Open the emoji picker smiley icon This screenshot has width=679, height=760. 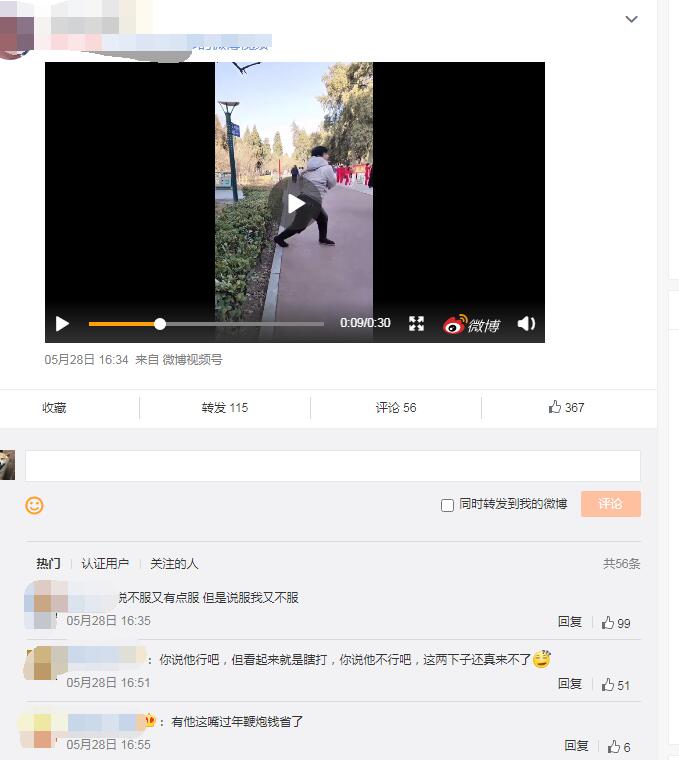(34, 506)
